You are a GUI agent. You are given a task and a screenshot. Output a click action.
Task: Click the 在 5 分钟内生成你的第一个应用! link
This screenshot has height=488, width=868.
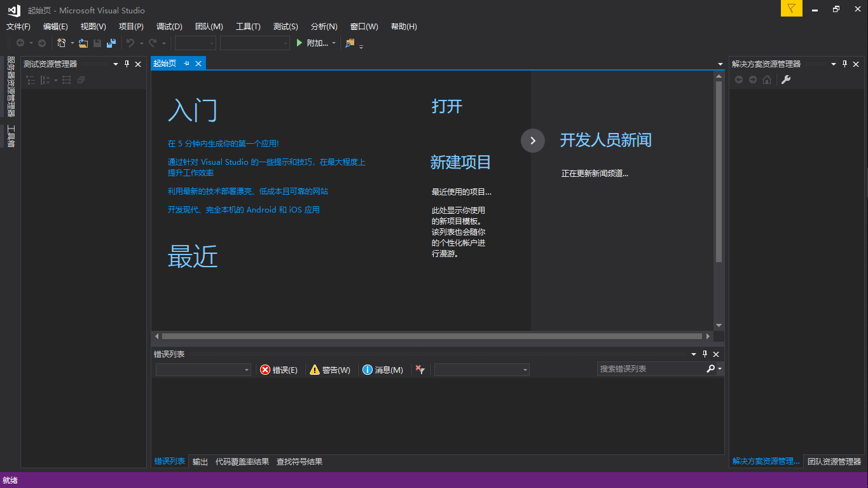(223, 144)
